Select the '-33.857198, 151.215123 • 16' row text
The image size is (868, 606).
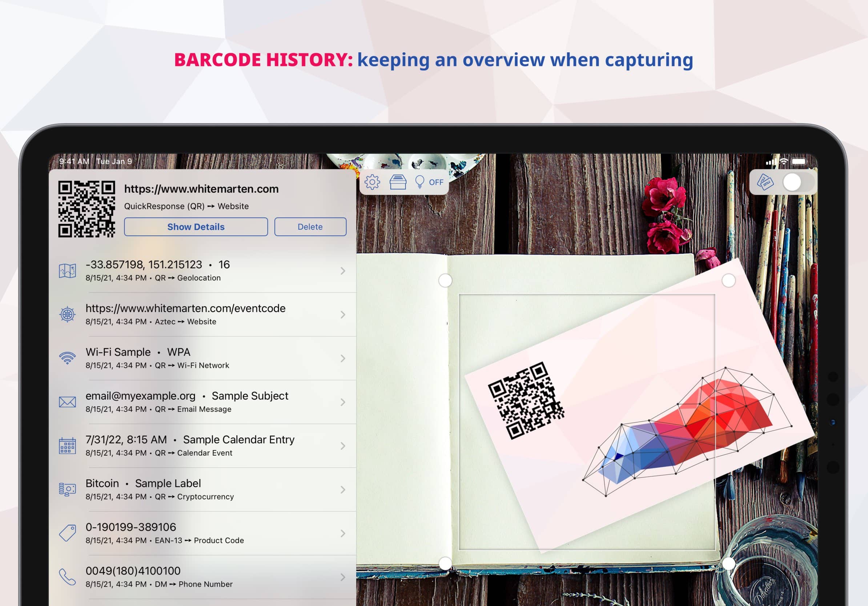click(158, 264)
